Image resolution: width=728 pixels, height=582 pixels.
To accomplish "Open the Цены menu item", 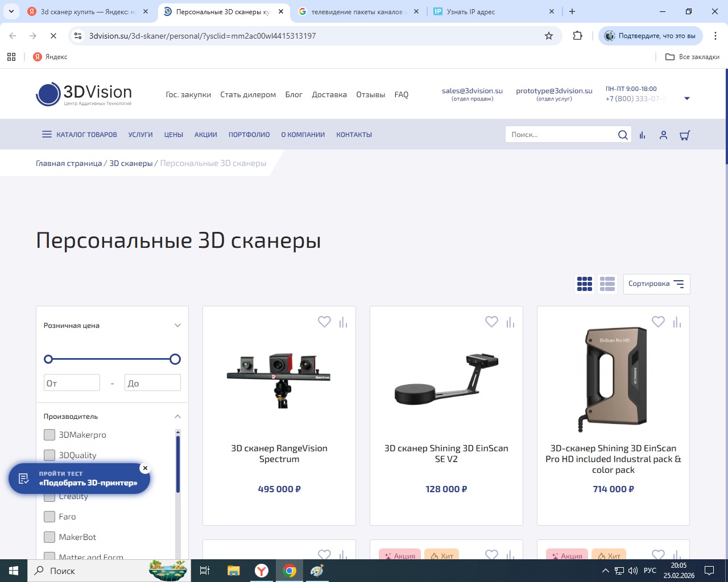I will [x=173, y=135].
